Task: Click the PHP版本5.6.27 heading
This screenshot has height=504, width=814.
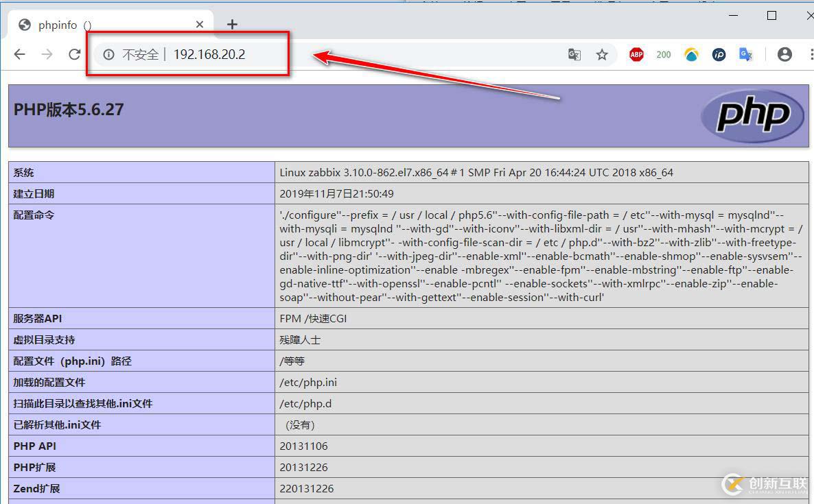Action: [69, 110]
